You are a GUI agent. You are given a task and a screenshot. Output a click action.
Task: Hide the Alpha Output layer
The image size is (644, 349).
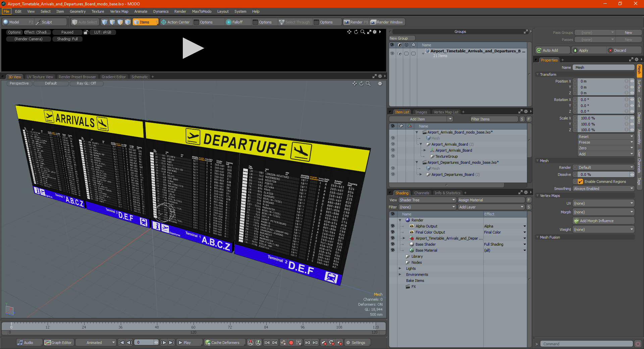point(392,226)
